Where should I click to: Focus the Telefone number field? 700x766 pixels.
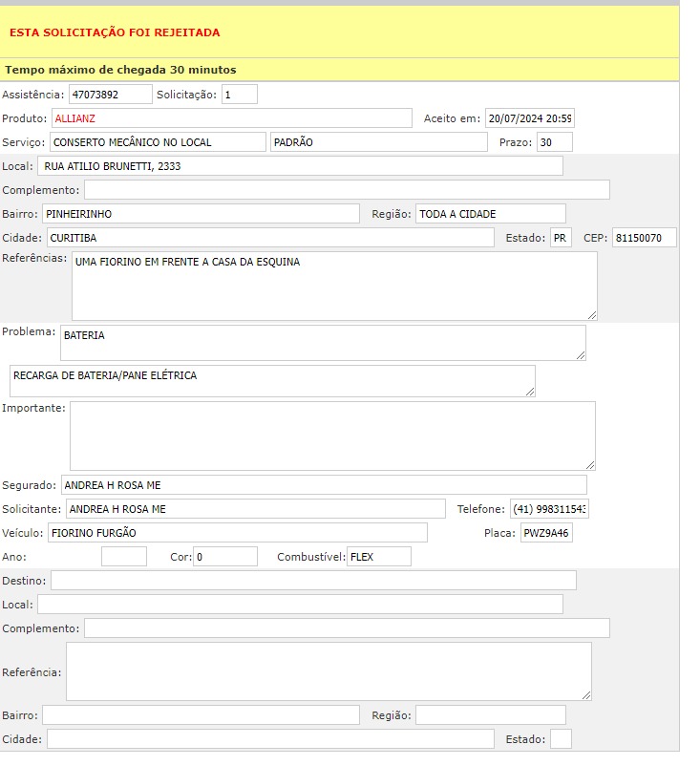coord(549,509)
